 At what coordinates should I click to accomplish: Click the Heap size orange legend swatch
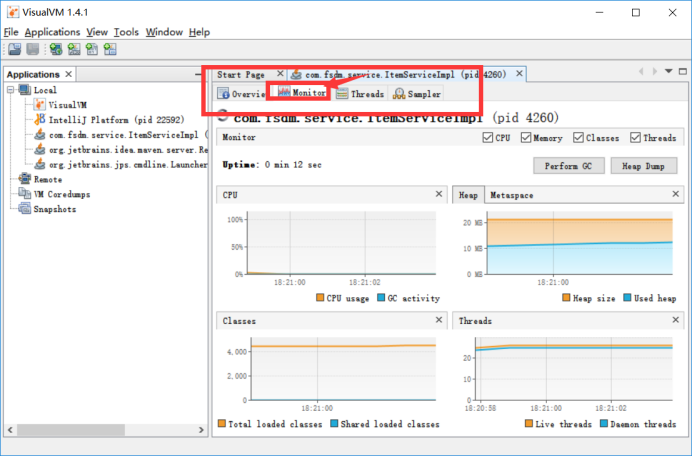coord(566,298)
